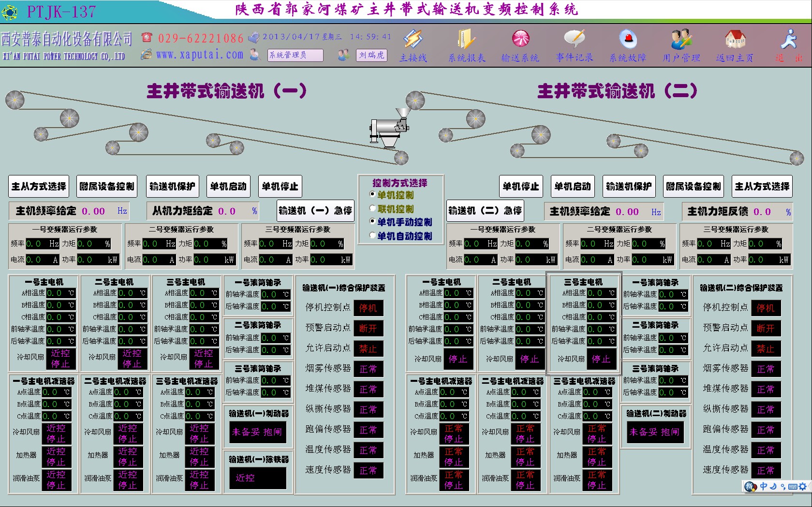Select the 单机控制 radio option
The height and width of the screenshot is (507, 812).
372,194
